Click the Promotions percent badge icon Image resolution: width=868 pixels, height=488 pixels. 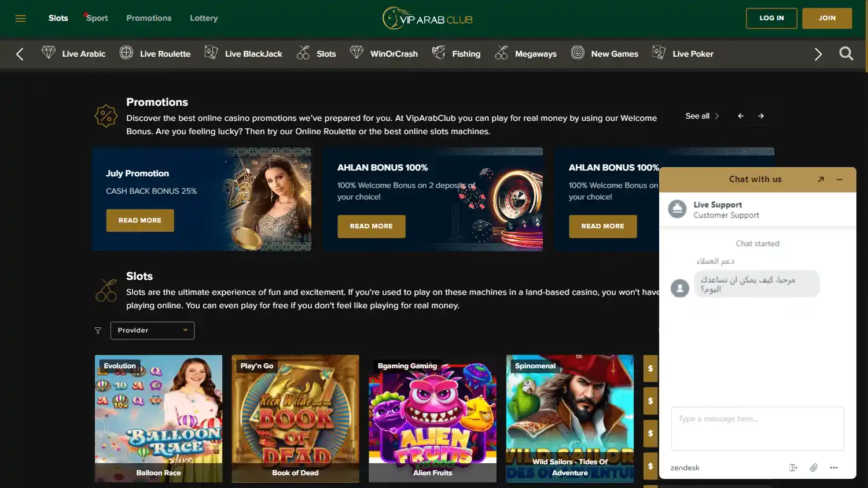point(106,116)
